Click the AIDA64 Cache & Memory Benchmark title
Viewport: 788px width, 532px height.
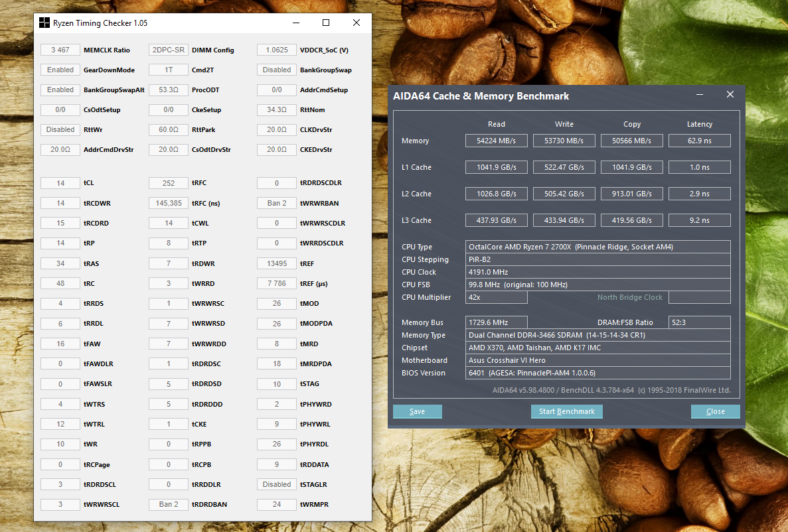tap(481, 96)
